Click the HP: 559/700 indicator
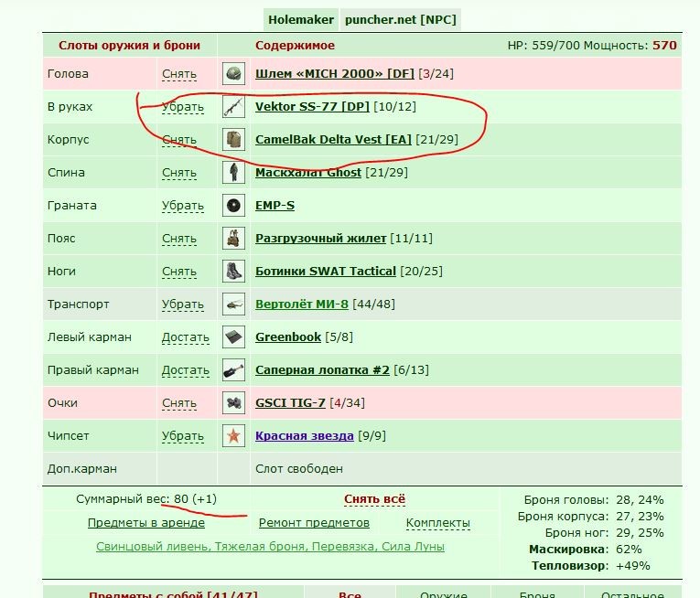This screenshot has height=598, width=700. click(x=544, y=46)
